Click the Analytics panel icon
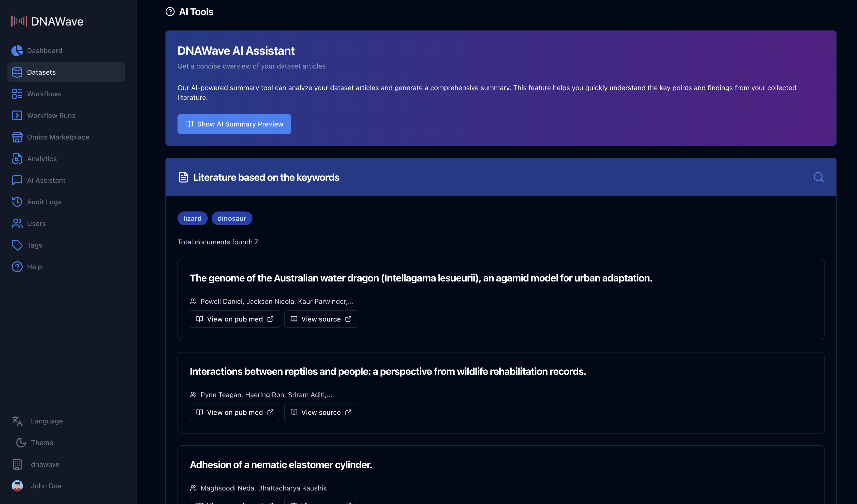This screenshot has width=857, height=504. coord(17,158)
